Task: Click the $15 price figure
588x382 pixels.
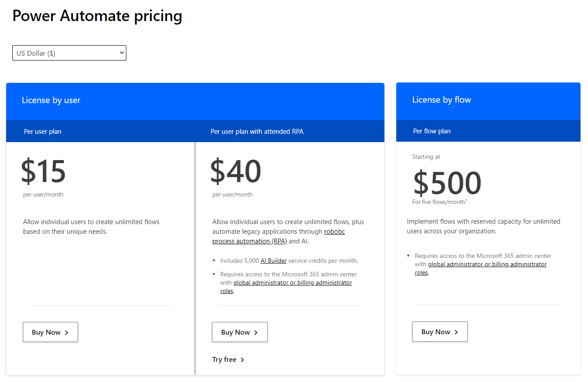Action: coord(43,171)
